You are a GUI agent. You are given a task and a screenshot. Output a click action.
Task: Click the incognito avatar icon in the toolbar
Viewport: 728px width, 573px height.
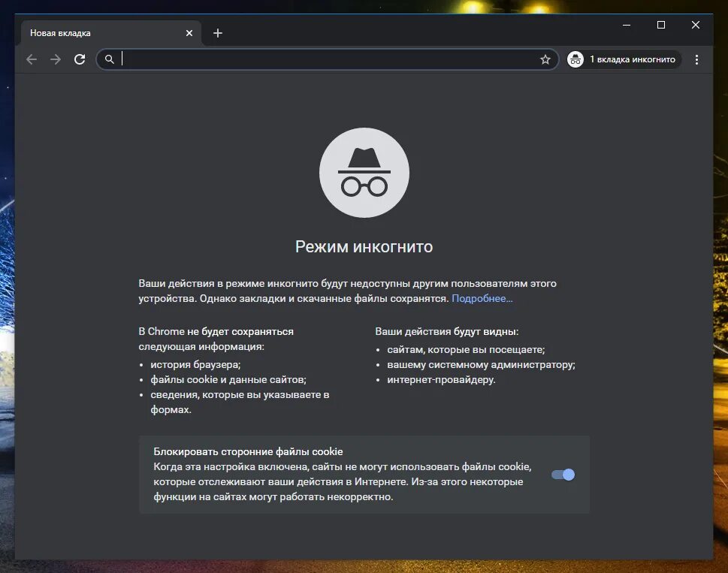point(575,59)
